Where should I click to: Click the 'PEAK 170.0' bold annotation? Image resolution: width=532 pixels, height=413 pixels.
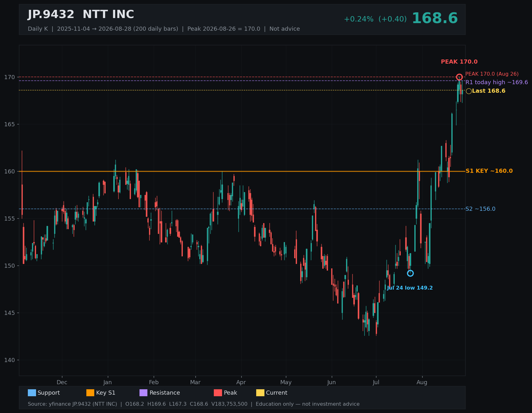[x=459, y=62]
